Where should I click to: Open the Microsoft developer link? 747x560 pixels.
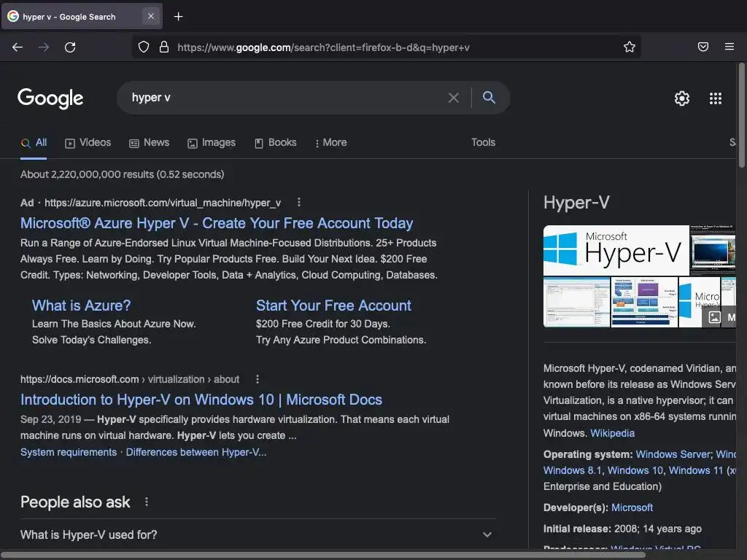632,507
